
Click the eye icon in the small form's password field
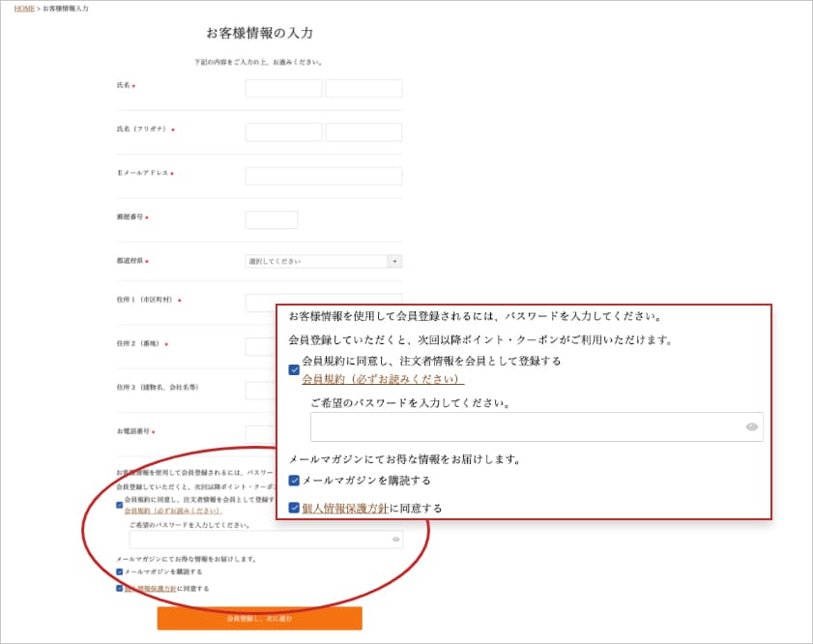coord(396,540)
